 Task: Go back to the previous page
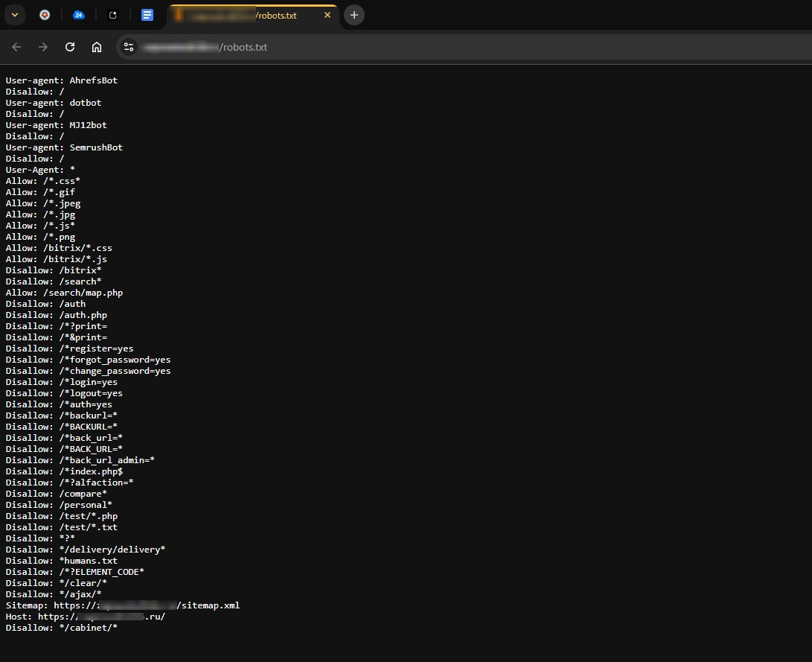[x=16, y=47]
